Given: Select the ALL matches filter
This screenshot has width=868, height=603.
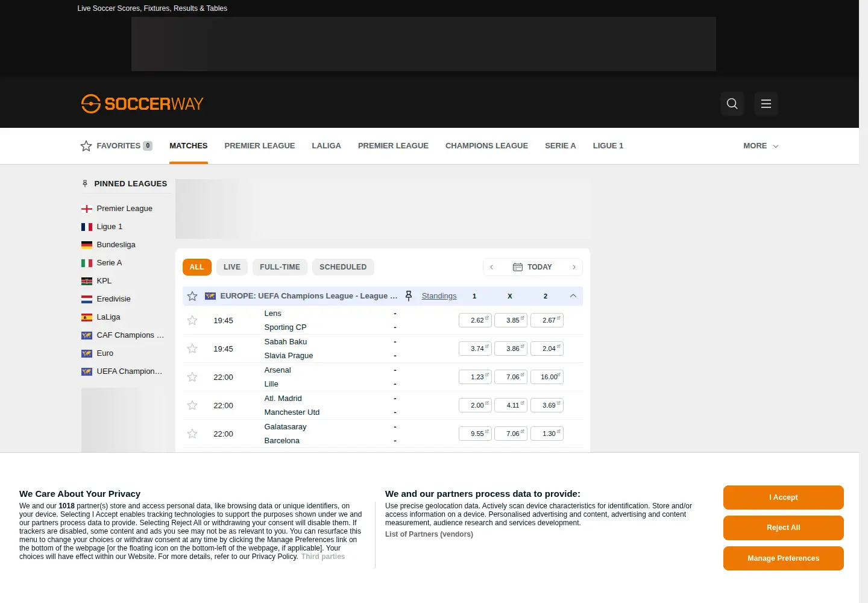Looking at the screenshot, I should click(x=197, y=267).
